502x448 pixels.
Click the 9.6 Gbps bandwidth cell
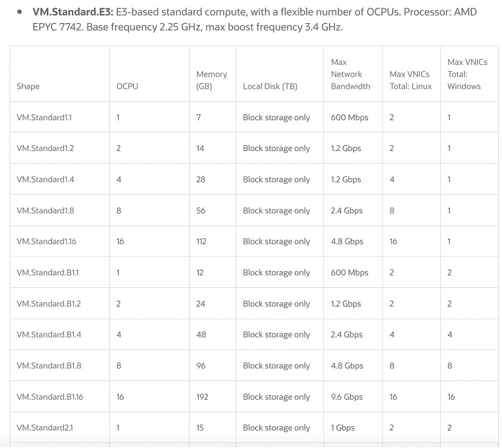point(346,397)
